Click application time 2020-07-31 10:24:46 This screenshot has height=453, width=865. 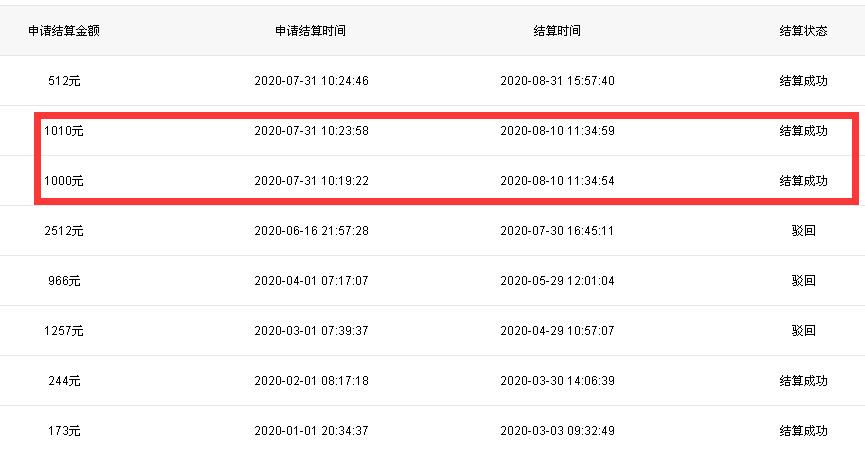pyautogui.click(x=311, y=81)
